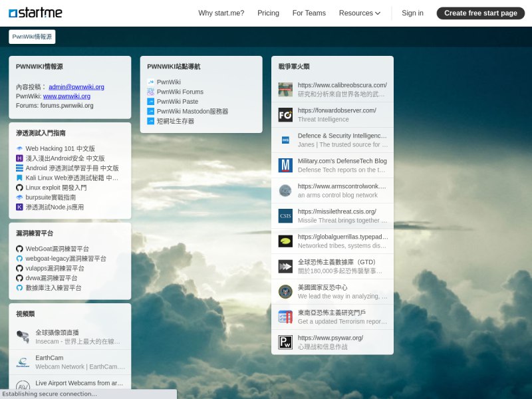
Task: Open https://missilethreat.csis.org/ link
Action: [x=337, y=211]
